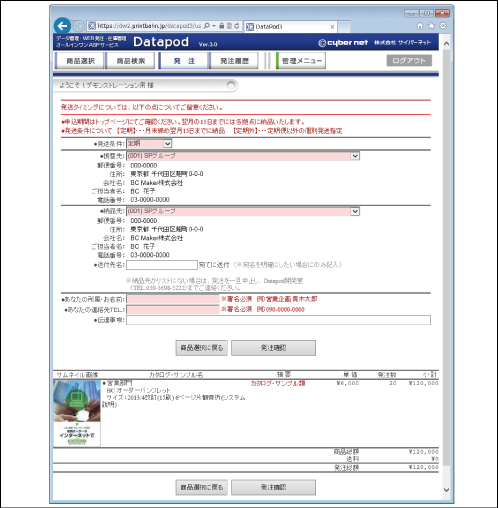Click the address bar URL field
The image size is (498, 508).
click(148, 26)
